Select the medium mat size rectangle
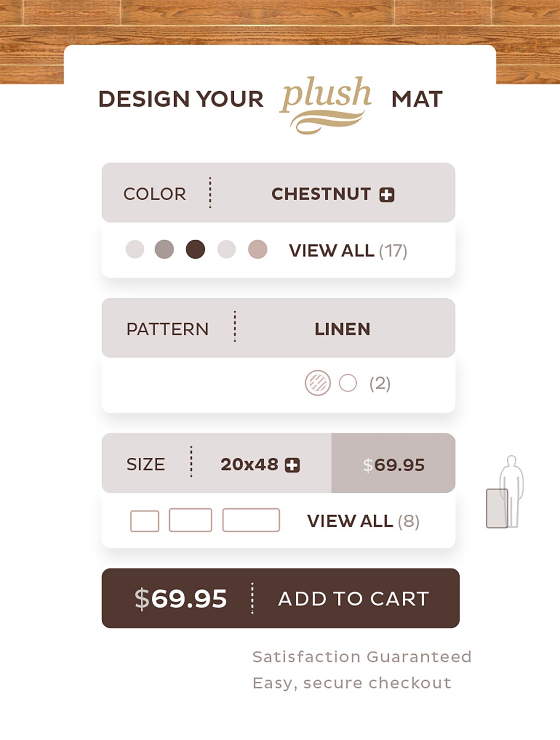Image resolution: width=560 pixels, height=740 pixels. coord(190,520)
